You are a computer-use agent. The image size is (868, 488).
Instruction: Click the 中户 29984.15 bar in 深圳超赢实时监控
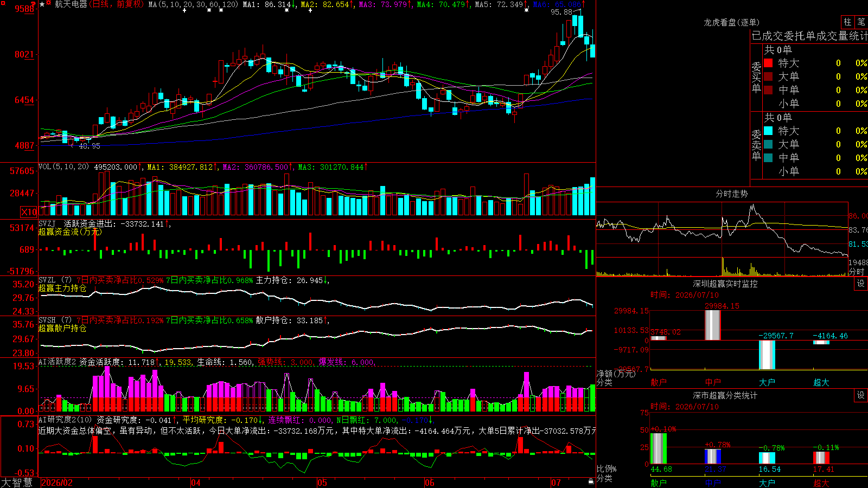(x=713, y=325)
